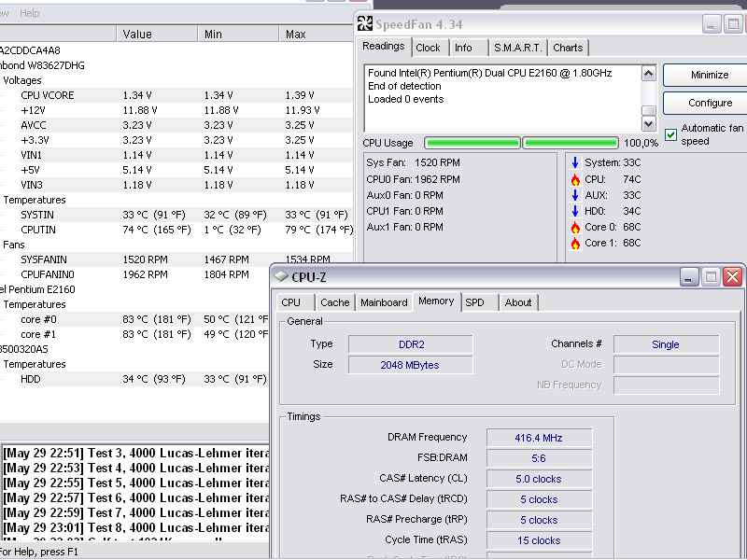Click the log line for Test 8 at 23:01
The image size is (747, 560).
pyautogui.click(x=136, y=527)
